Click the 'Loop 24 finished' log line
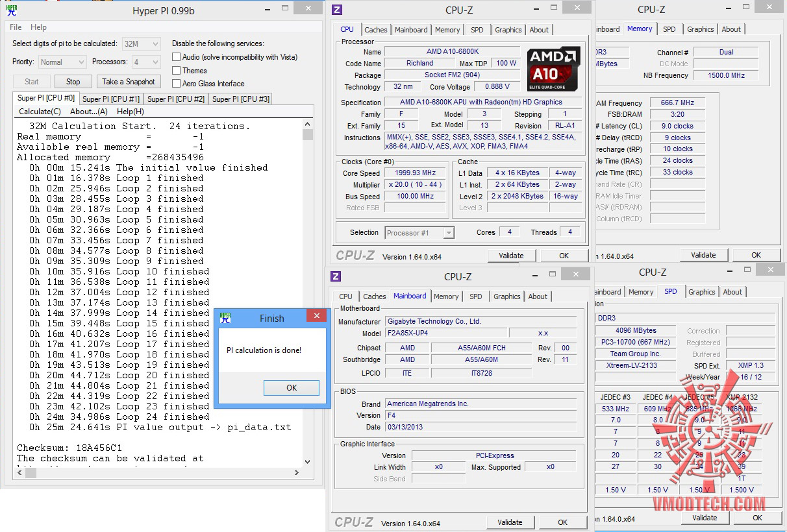 (x=119, y=417)
